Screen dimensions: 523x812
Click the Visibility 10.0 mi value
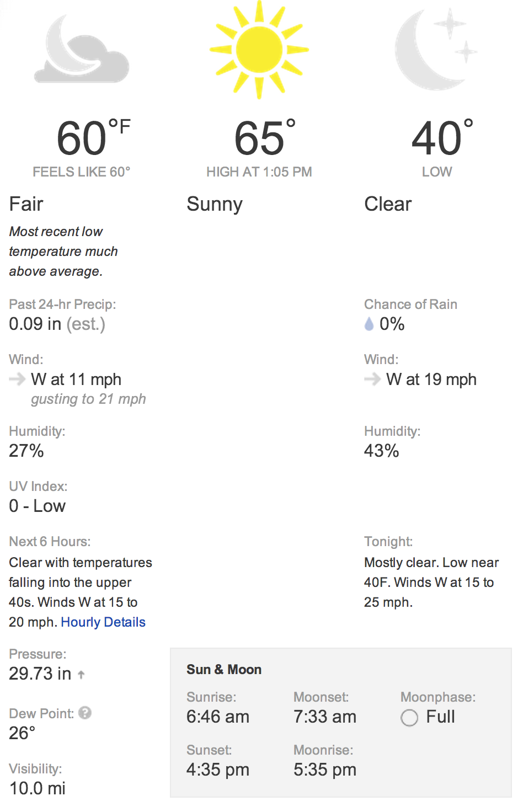[x=38, y=788]
